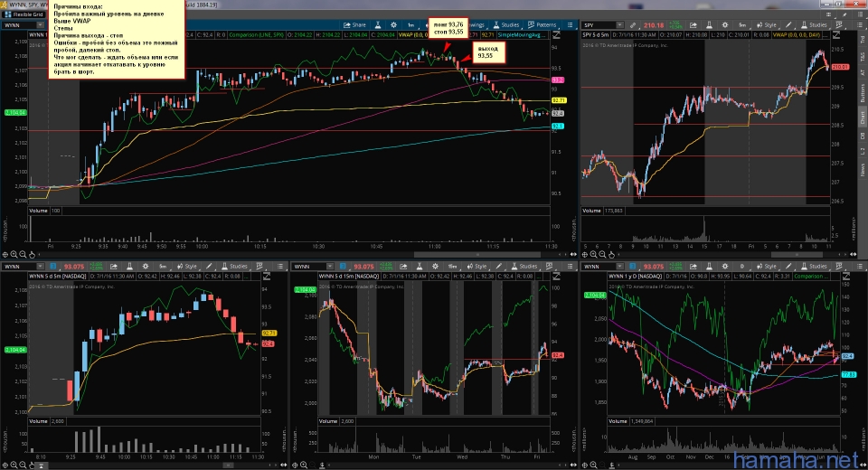The width and height of the screenshot is (868, 470).
Task: Open the flask icon in the WYNN 1m chart toolbar
Action: coord(378,25)
